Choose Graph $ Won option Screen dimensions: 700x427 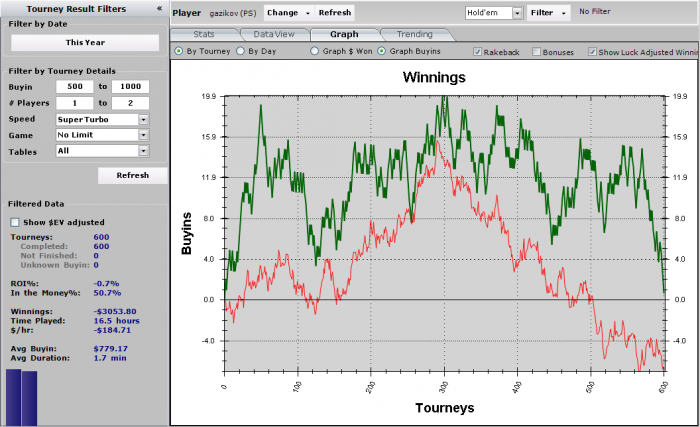pos(315,51)
